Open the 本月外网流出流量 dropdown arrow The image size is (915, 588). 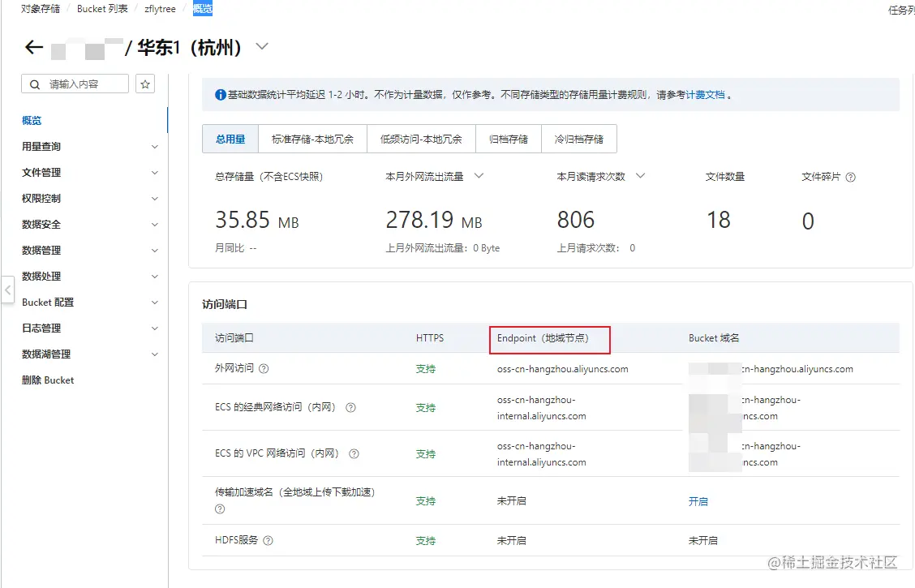click(479, 175)
